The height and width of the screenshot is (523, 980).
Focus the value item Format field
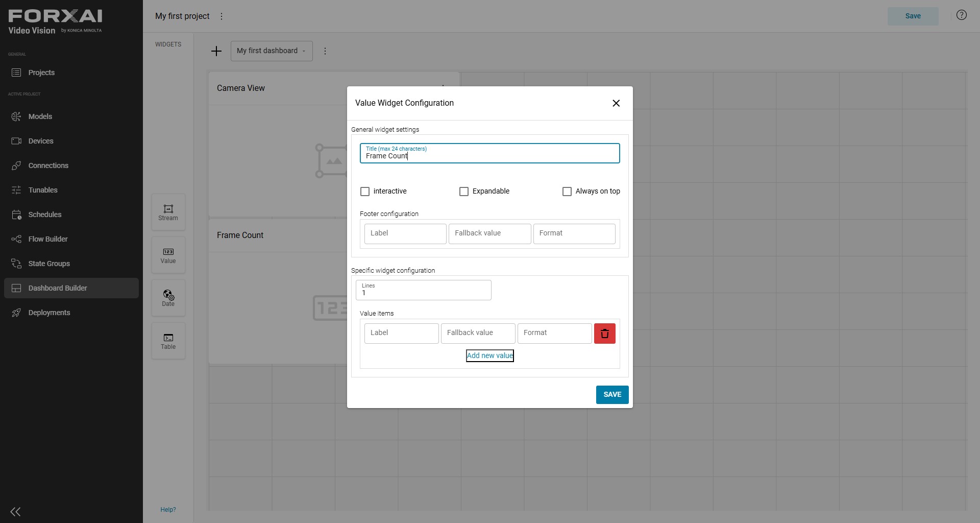555,334
